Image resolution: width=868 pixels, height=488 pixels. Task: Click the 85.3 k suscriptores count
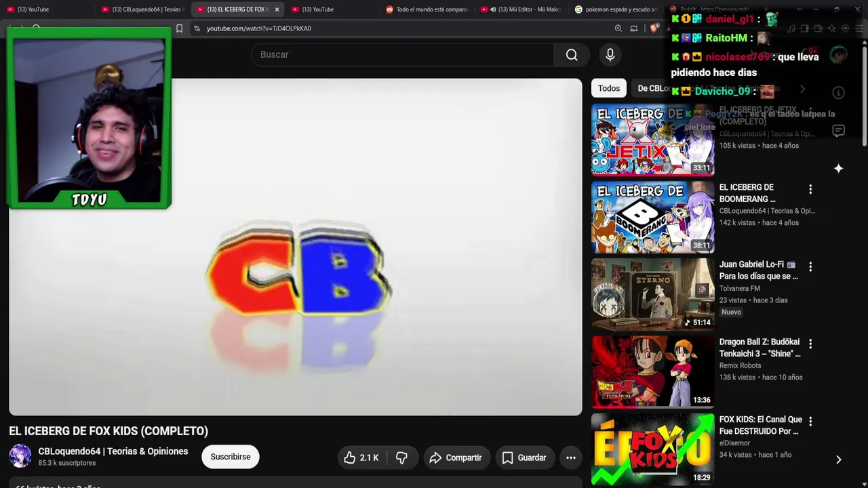[x=67, y=464]
